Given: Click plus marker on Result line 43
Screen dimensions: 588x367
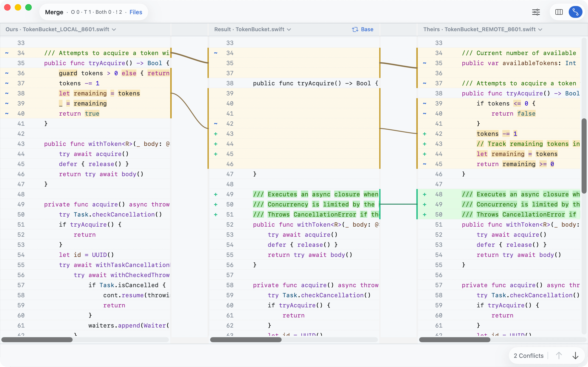Looking at the screenshot, I should coord(215,134).
